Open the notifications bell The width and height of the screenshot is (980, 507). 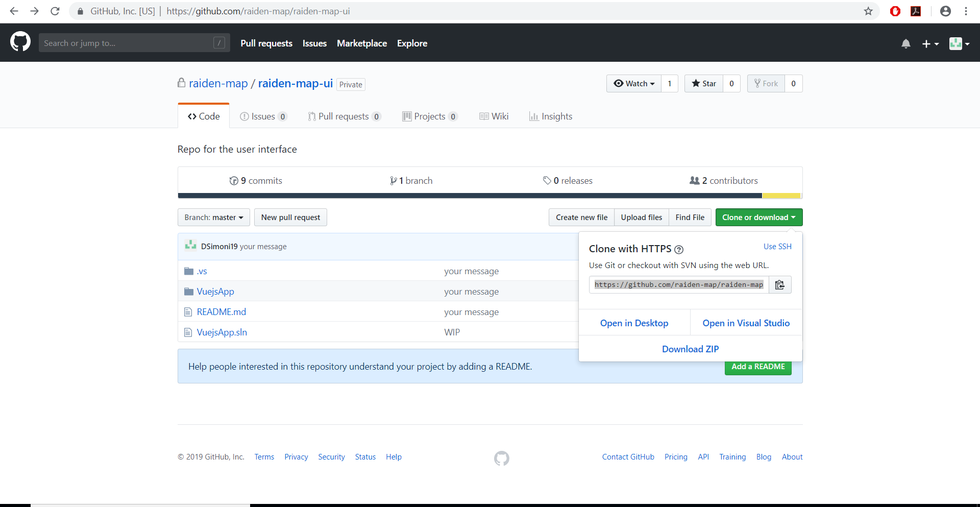pos(906,43)
